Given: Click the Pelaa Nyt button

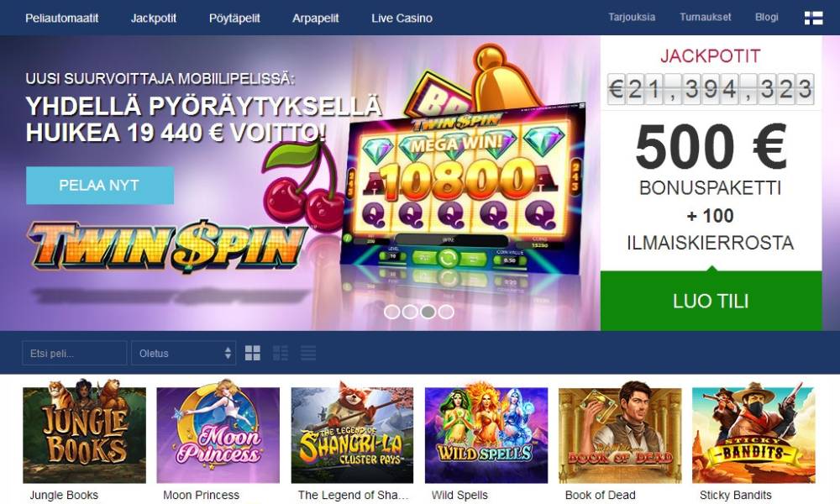Looking at the screenshot, I should coord(100,186).
